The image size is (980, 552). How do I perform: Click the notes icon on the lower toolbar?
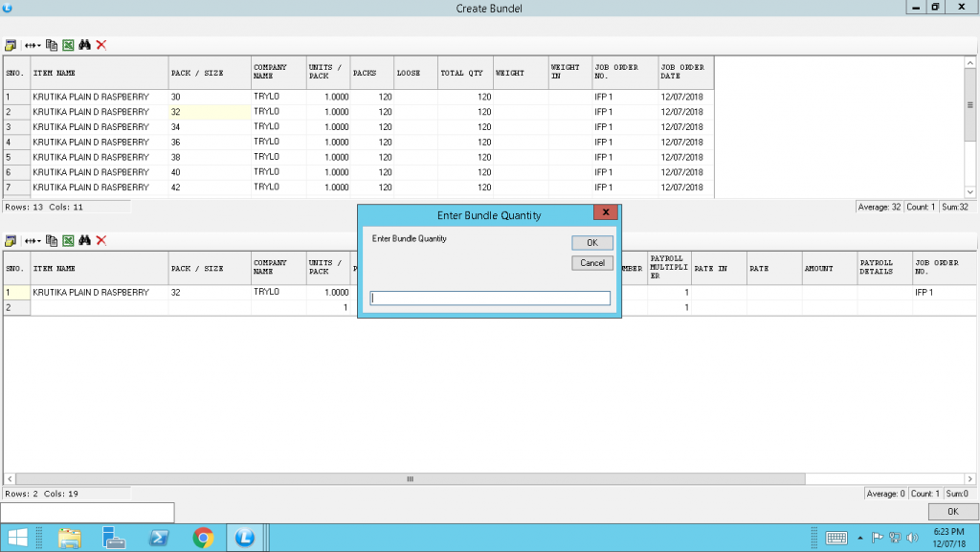pyautogui.click(x=10, y=241)
